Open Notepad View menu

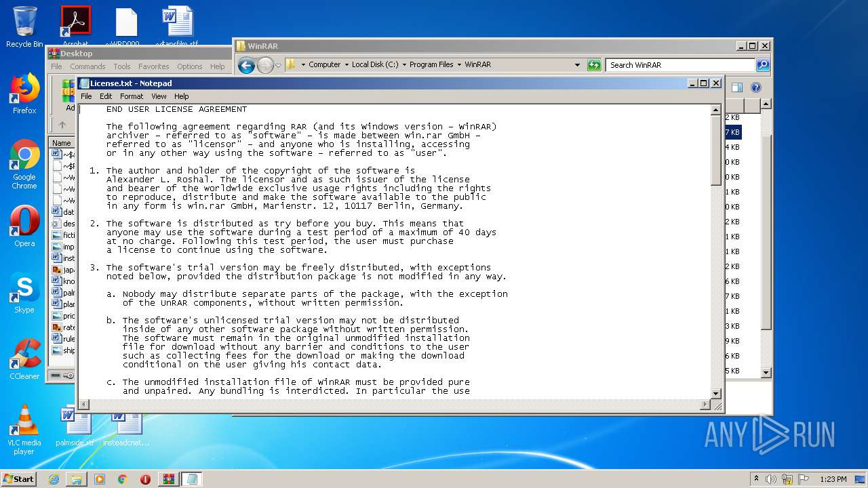(x=159, y=96)
